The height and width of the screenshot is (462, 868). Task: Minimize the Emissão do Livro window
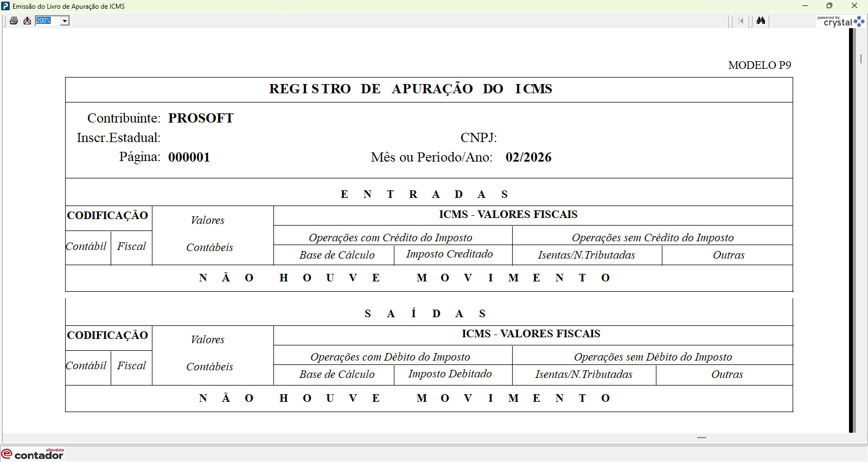pyautogui.click(x=805, y=6)
